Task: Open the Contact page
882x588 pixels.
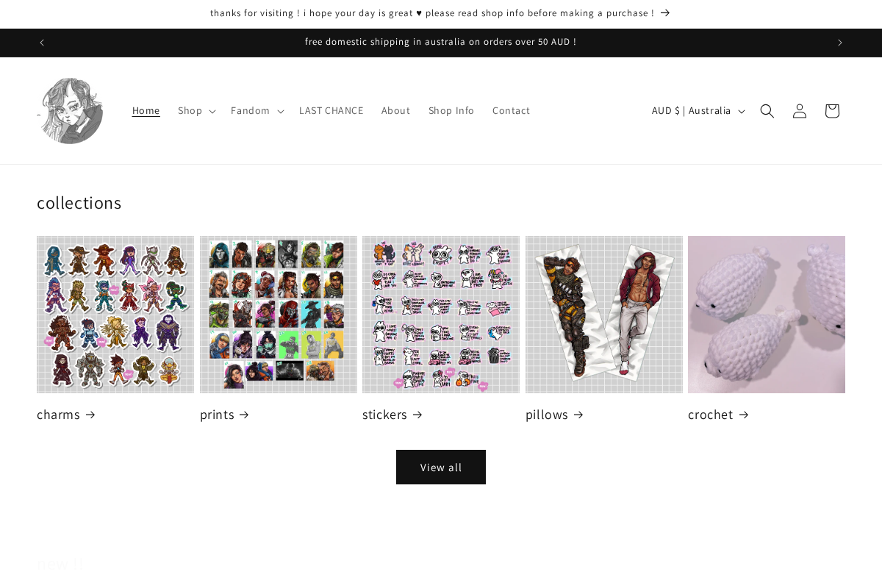Action: pyautogui.click(x=511, y=110)
